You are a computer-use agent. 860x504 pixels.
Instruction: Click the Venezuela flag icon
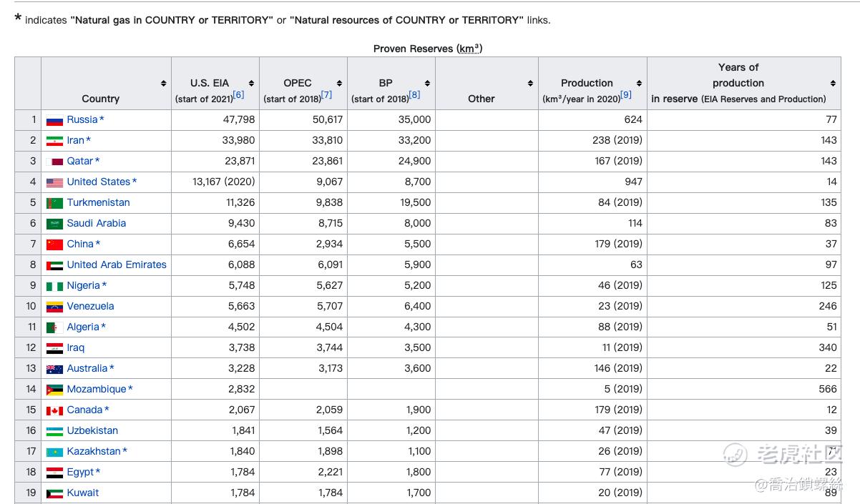coord(54,307)
